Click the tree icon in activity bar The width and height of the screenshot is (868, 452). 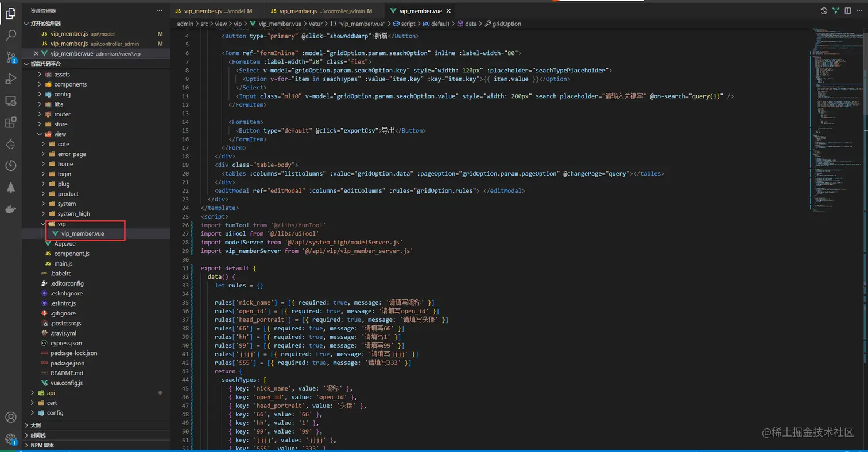pos(10,188)
